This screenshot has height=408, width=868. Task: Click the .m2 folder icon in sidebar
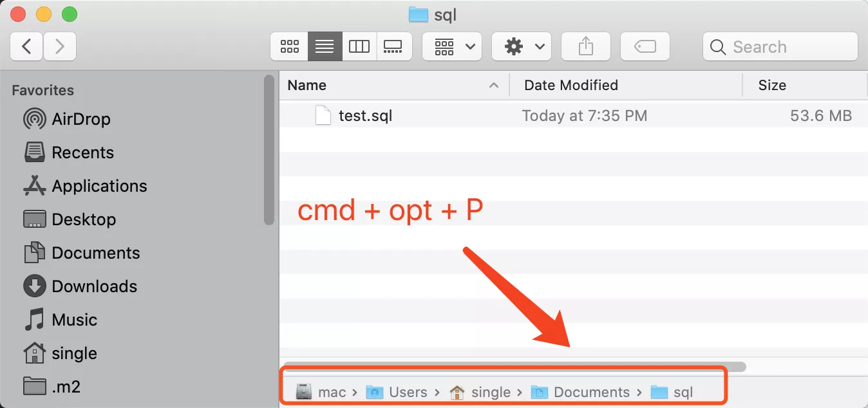(x=34, y=387)
